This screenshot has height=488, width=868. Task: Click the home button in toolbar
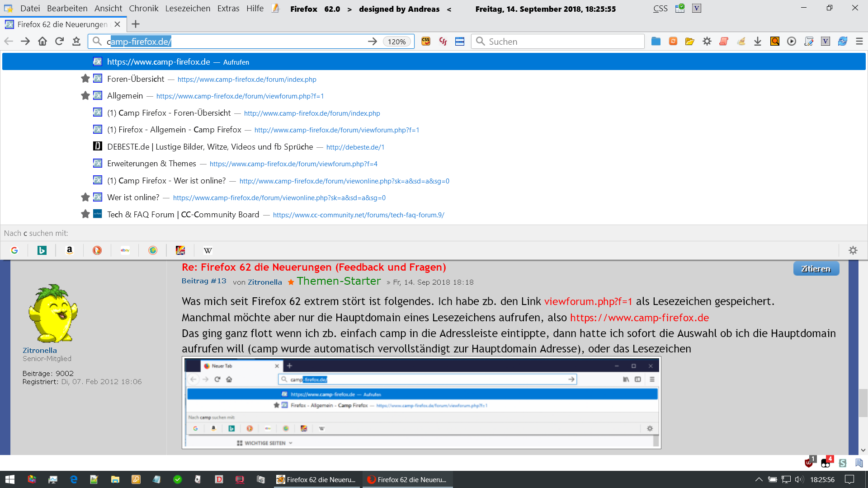(42, 42)
